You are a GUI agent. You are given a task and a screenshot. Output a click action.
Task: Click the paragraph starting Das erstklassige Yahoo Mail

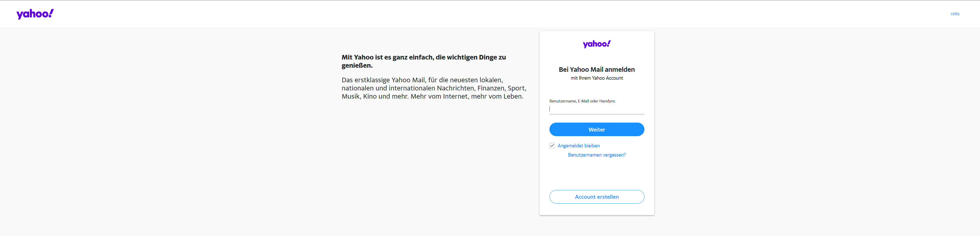click(x=433, y=88)
